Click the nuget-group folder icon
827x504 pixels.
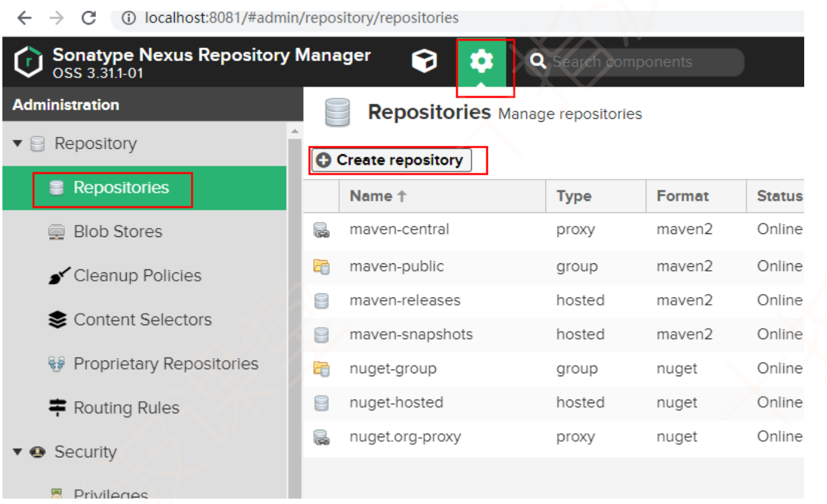point(322,370)
